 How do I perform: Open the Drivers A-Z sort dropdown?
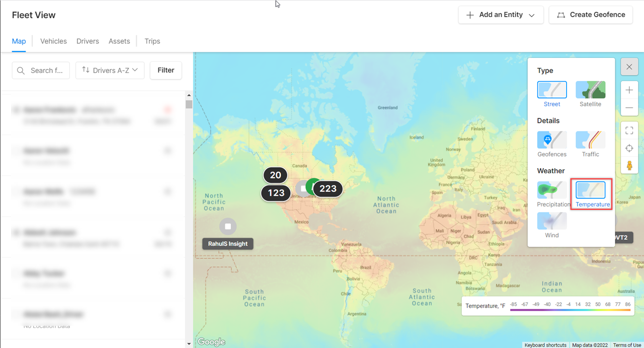click(x=110, y=71)
